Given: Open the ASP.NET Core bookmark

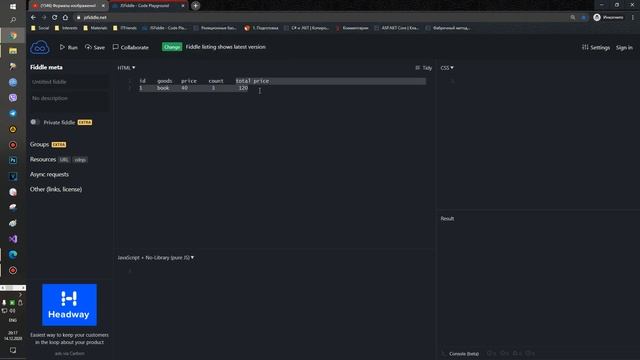Looking at the screenshot, I should click(397, 28).
